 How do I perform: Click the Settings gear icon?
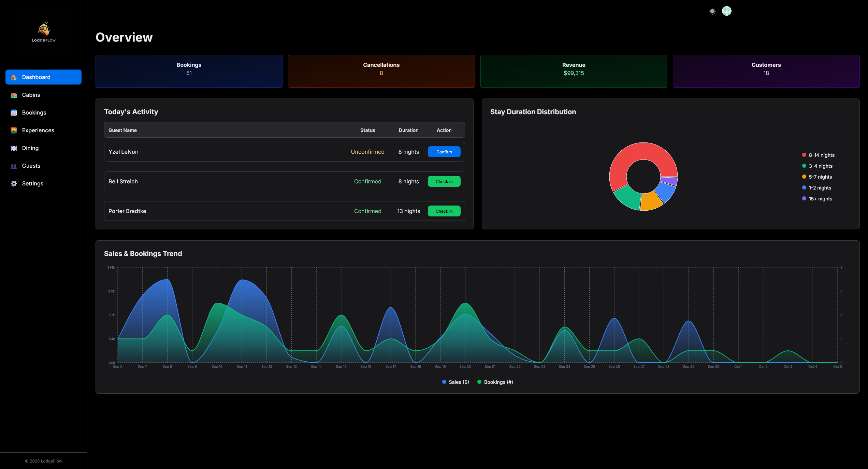14,184
